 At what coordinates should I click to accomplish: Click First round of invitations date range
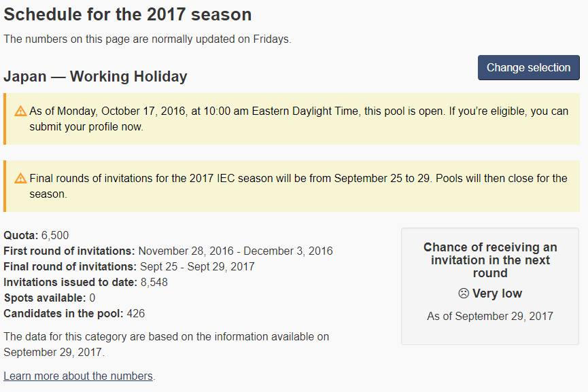235,251
